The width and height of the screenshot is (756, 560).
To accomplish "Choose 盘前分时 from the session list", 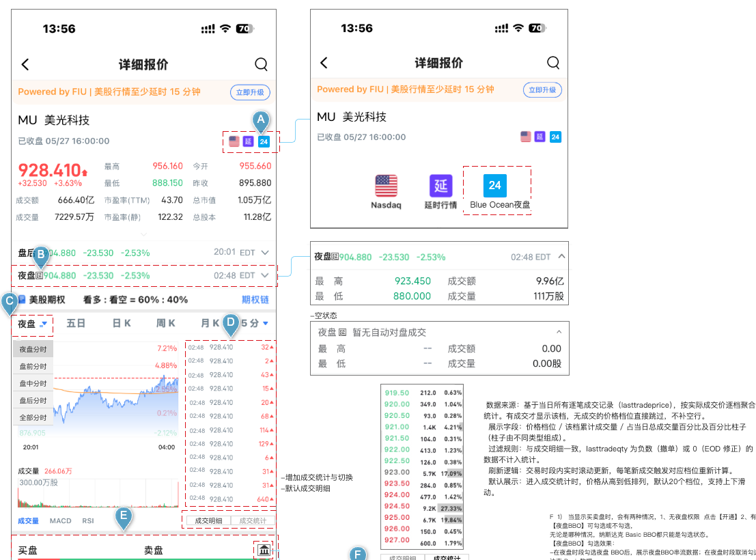I will pos(33,366).
